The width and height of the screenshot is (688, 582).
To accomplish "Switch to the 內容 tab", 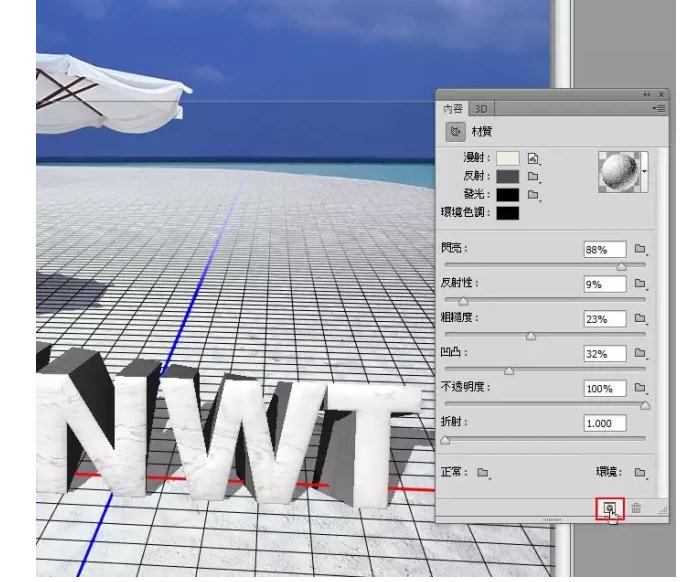I will click(453, 108).
